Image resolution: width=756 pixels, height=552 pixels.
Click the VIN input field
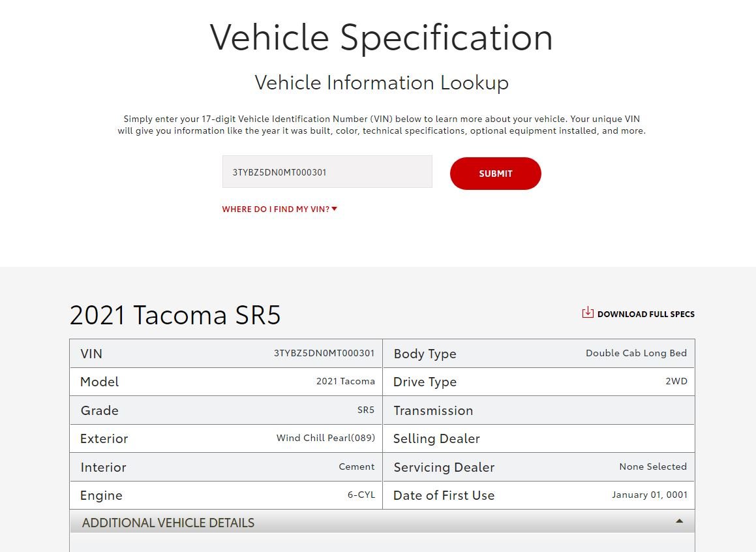327,172
